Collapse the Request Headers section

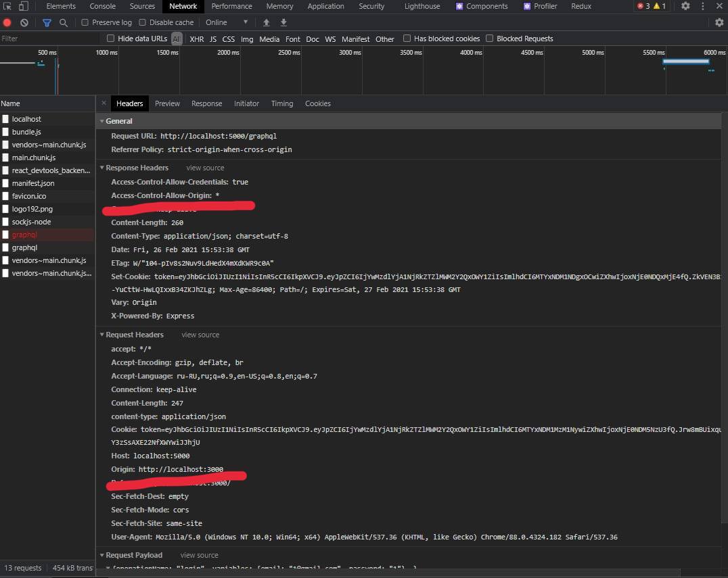pos(102,335)
